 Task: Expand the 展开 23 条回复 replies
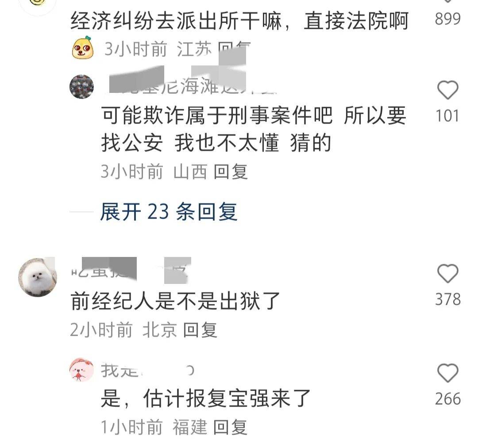pos(169,212)
